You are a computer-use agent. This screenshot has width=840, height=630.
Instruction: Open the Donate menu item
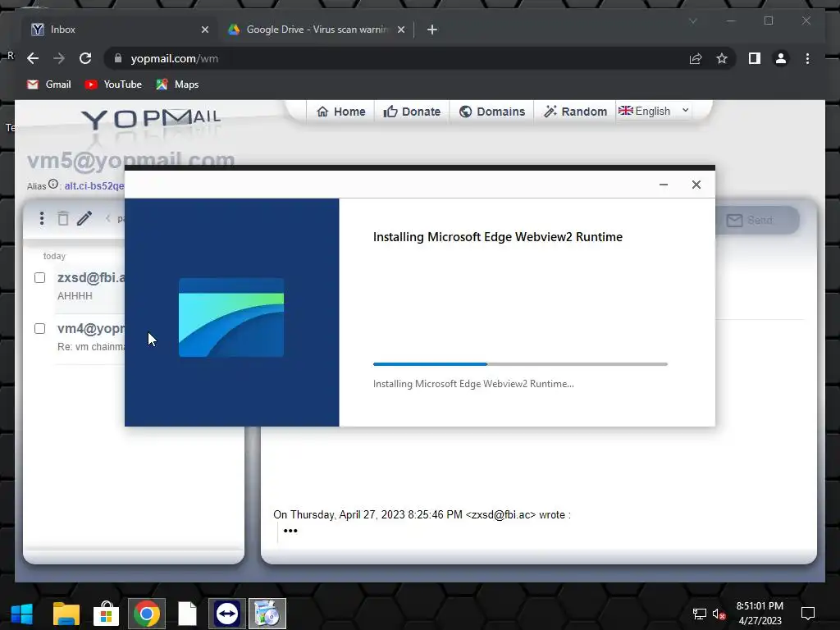[x=412, y=112]
